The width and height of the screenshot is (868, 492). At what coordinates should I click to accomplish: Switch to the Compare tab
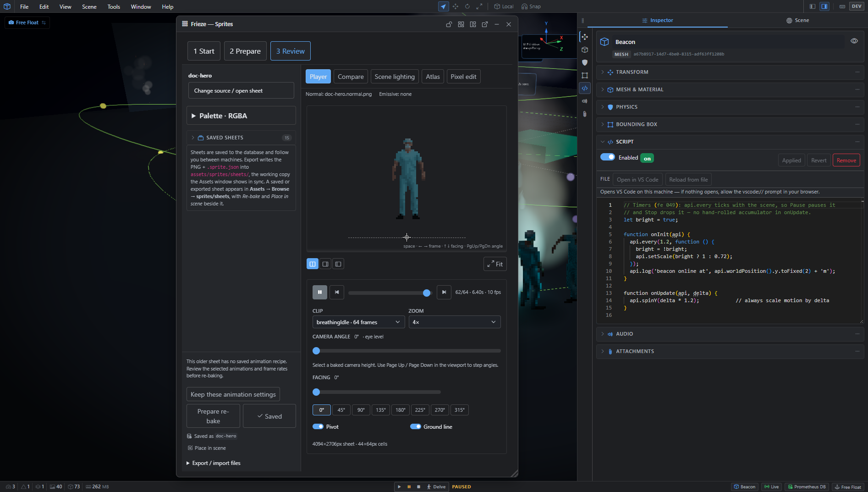351,77
